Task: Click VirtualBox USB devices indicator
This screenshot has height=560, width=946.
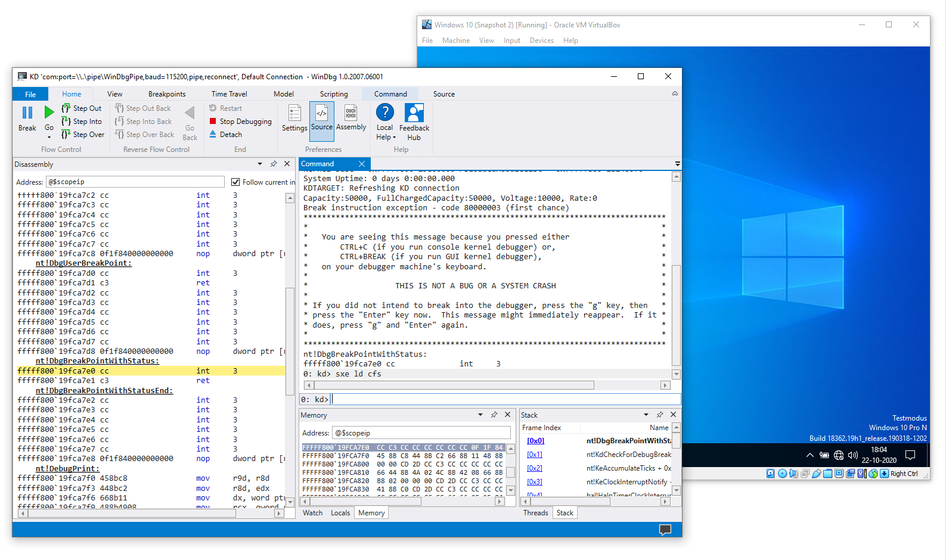Action: [817, 474]
